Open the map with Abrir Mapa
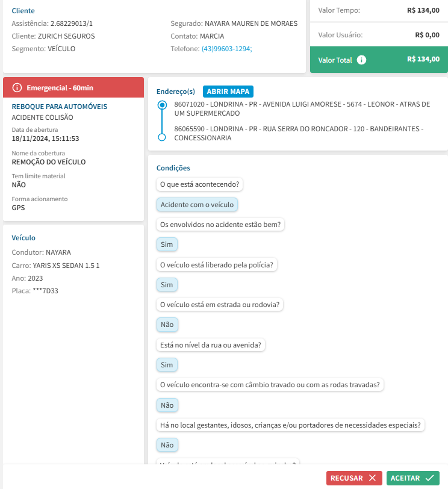 (228, 92)
